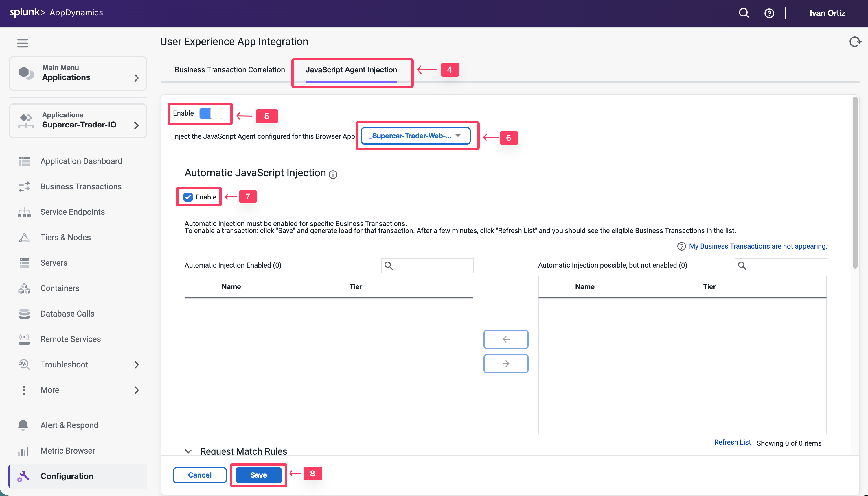Switch to Business Transaction Correlation tab
Viewport: 868px width, 496px height.
pyautogui.click(x=229, y=69)
